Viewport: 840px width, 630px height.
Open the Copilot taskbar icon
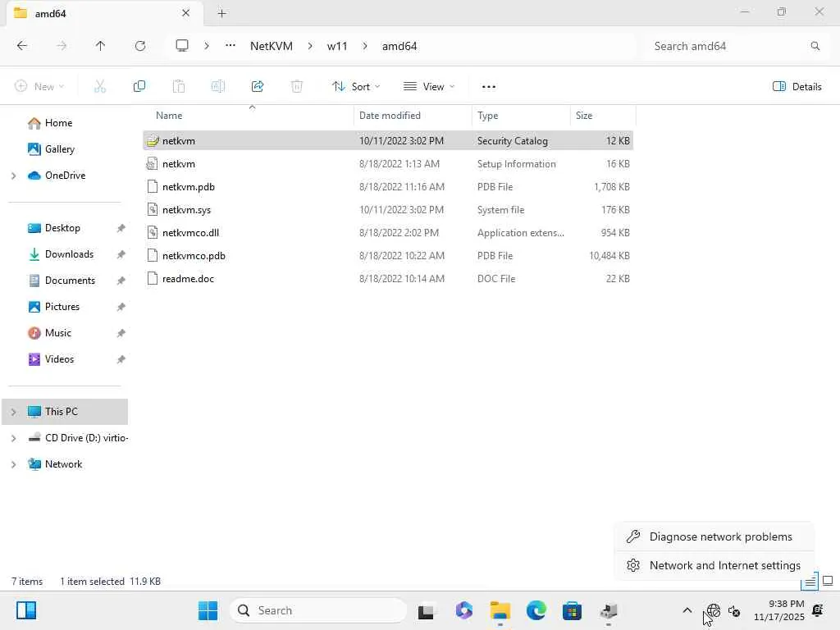point(464,610)
